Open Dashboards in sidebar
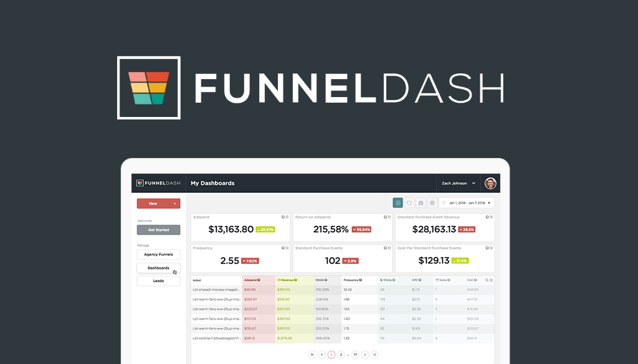 (158, 268)
